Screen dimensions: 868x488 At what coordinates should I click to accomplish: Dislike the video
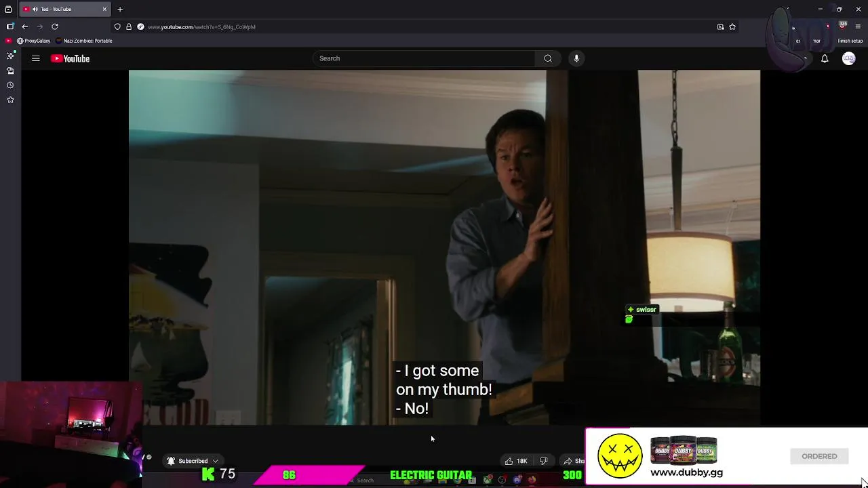543,461
